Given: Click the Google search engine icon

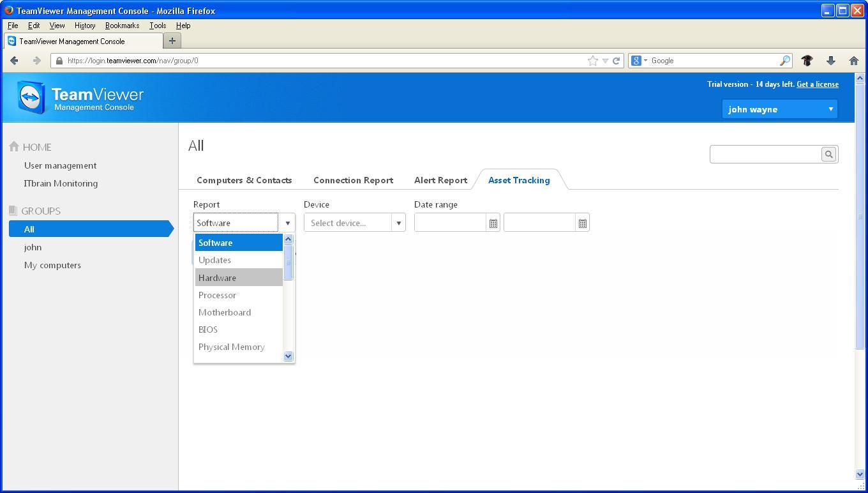Looking at the screenshot, I should 636,61.
